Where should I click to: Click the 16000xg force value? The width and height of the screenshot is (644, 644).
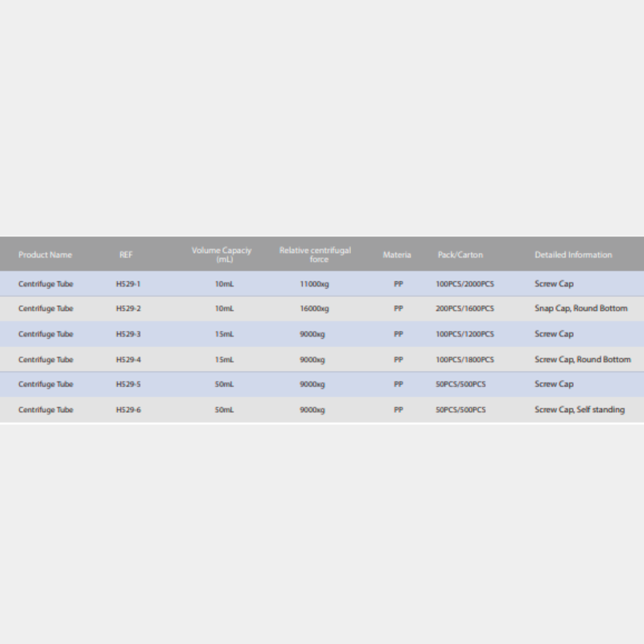(314, 308)
